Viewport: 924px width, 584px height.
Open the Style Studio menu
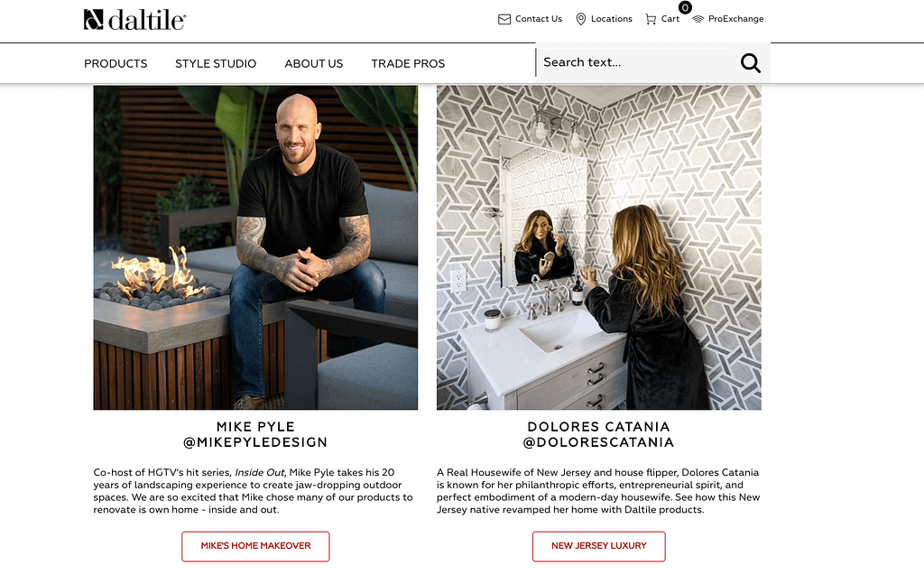tap(216, 64)
